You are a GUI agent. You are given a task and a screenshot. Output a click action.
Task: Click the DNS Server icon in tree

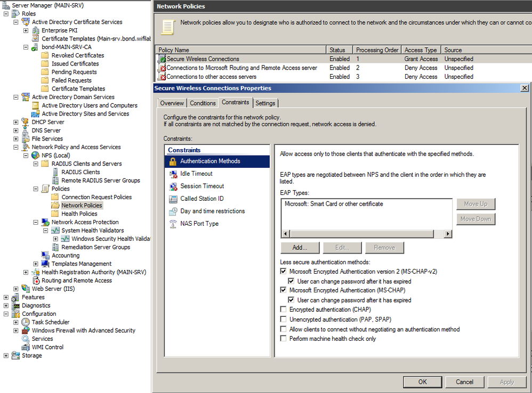tap(25, 130)
